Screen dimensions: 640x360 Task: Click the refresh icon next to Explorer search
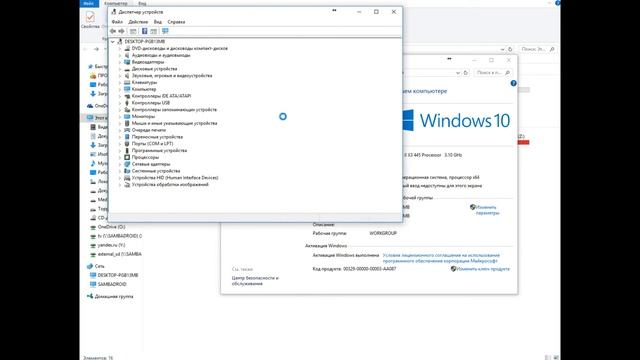[x=510, y=49]
